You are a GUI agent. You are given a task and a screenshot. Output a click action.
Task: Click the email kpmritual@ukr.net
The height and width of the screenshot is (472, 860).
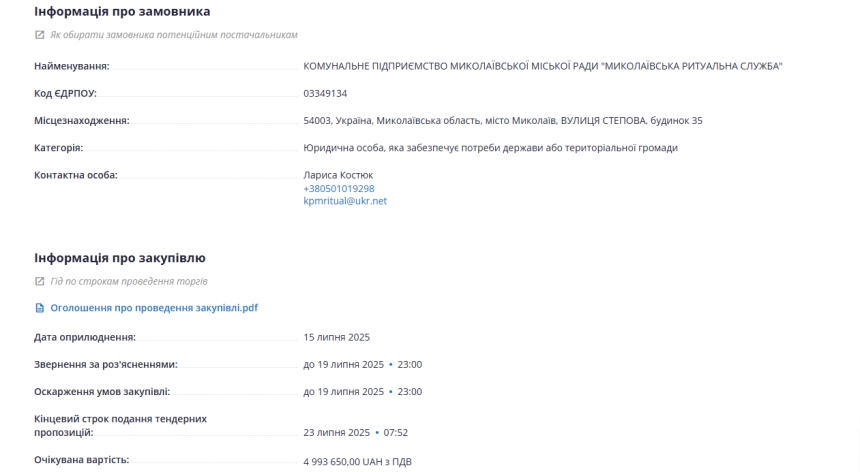[345, 201]
